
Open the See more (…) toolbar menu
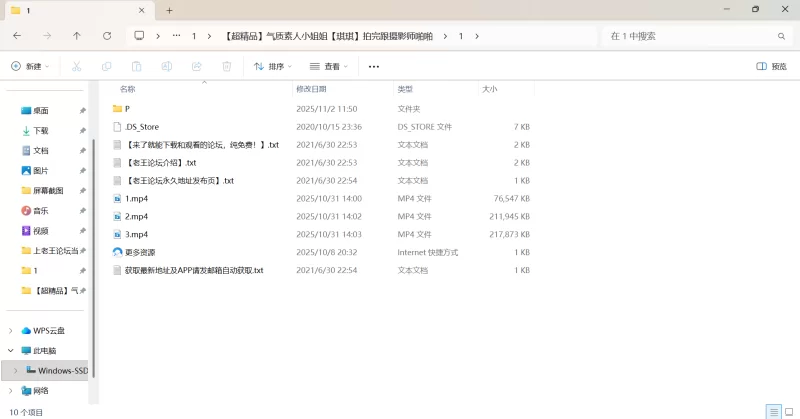tap(374, 66)
